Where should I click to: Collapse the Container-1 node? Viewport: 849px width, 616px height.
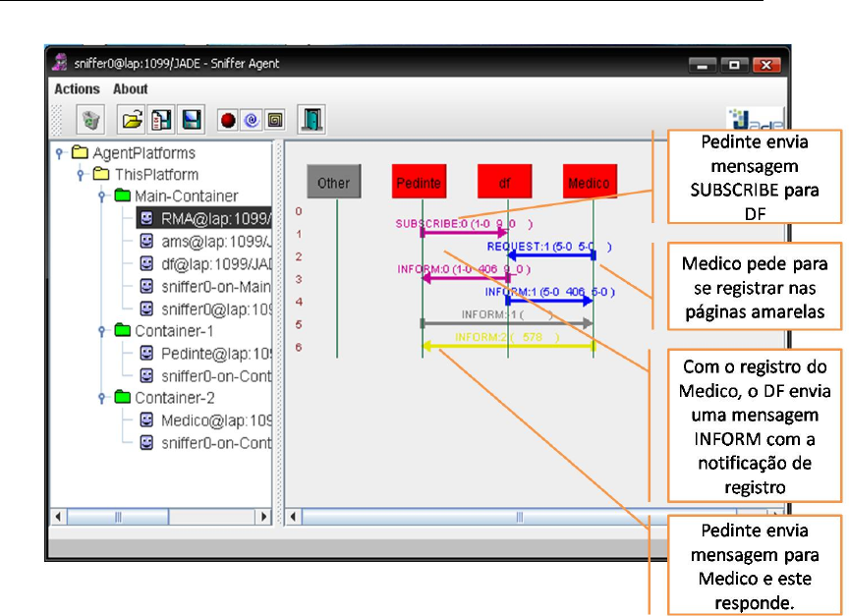(102, 331)
